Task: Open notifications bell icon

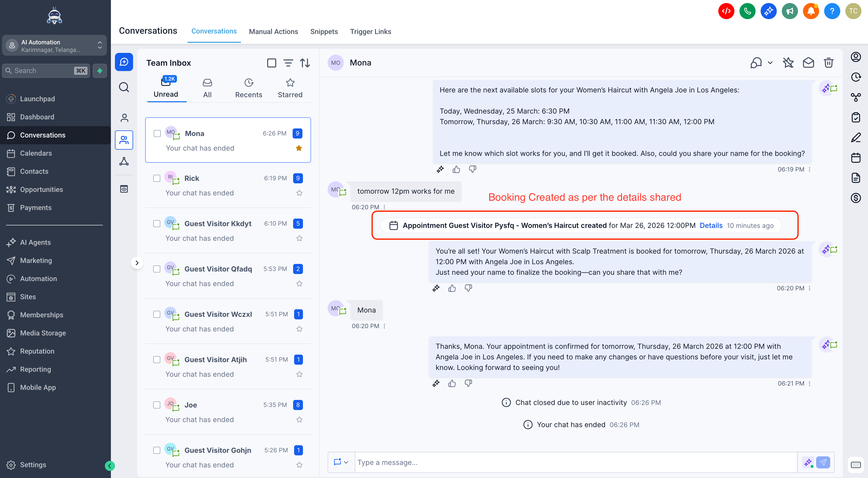Action: point(811,11)
